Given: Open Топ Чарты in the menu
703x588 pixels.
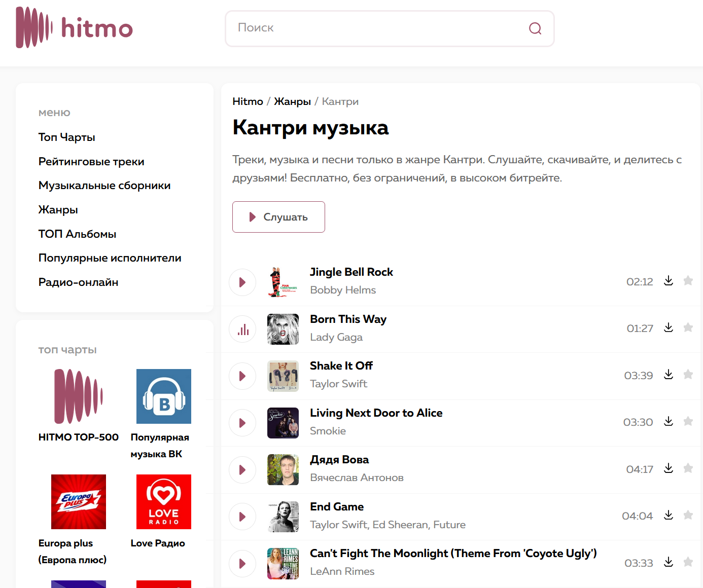Looking at the screenshot, I should point(67,137).
